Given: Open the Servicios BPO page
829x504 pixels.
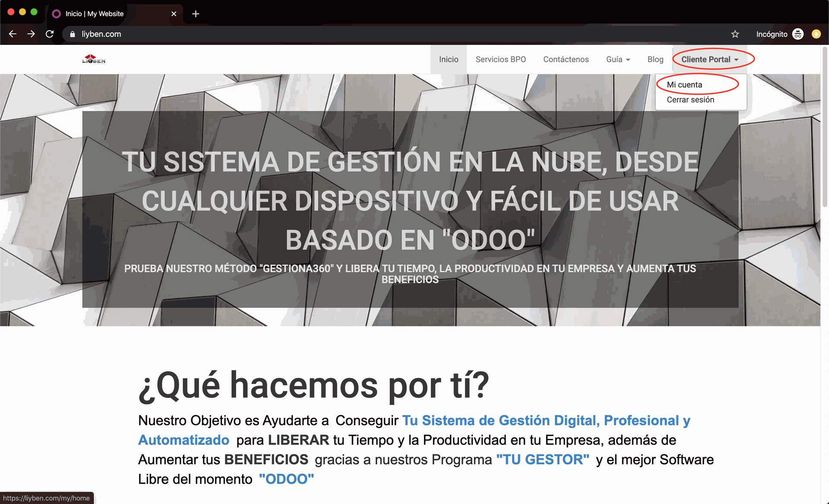Looking at the screenshot, I should coord(500,60).
